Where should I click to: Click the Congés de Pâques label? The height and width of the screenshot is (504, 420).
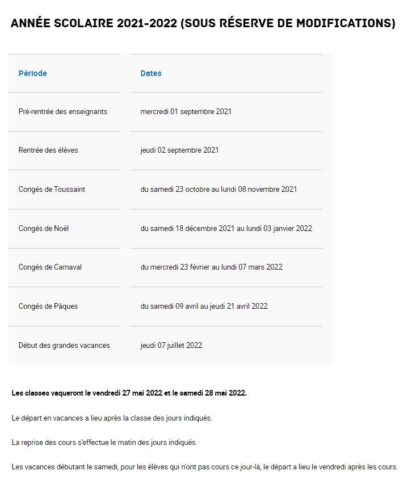pos(48,306)
